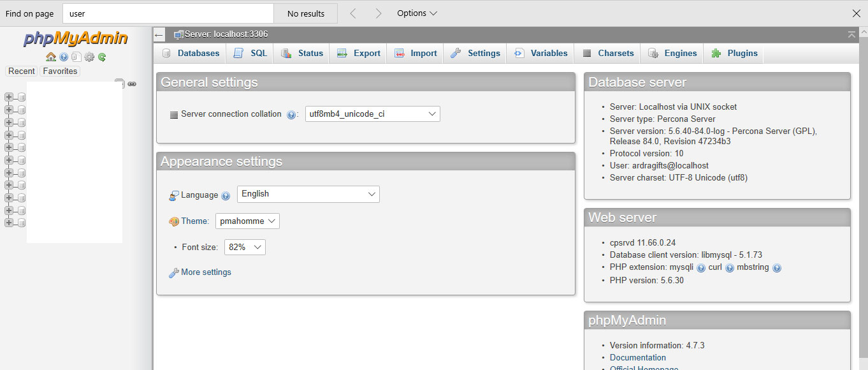Image resolution: width=868 pixels, height=370 pixels.
Task: Open the SQL tab
Action: (250, 54)
